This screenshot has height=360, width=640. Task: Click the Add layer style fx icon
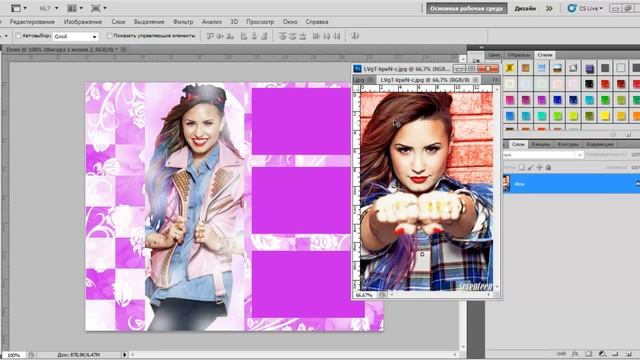click(x=575, y=354)
